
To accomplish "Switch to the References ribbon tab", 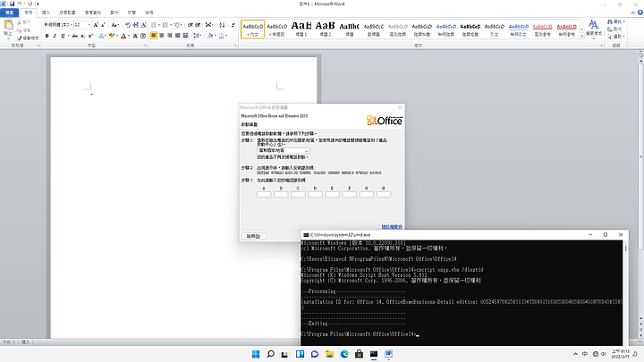I will [93, 13].
